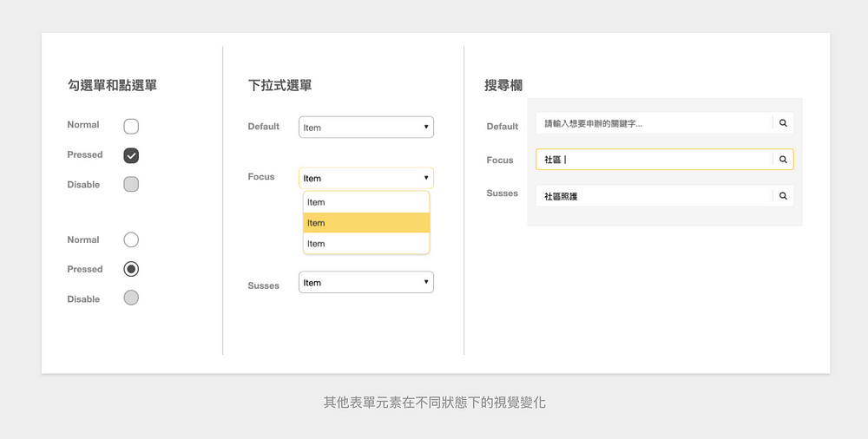Click the 下拉式選單 heading

280,85
